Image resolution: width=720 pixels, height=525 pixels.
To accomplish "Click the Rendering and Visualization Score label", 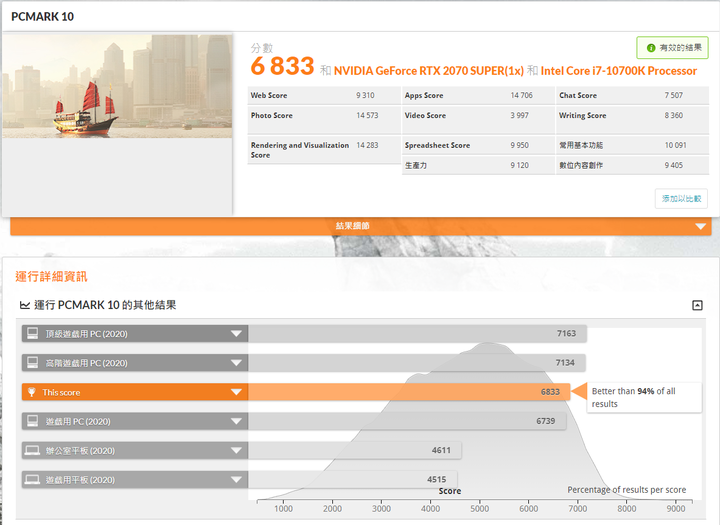I will [300, 150].
